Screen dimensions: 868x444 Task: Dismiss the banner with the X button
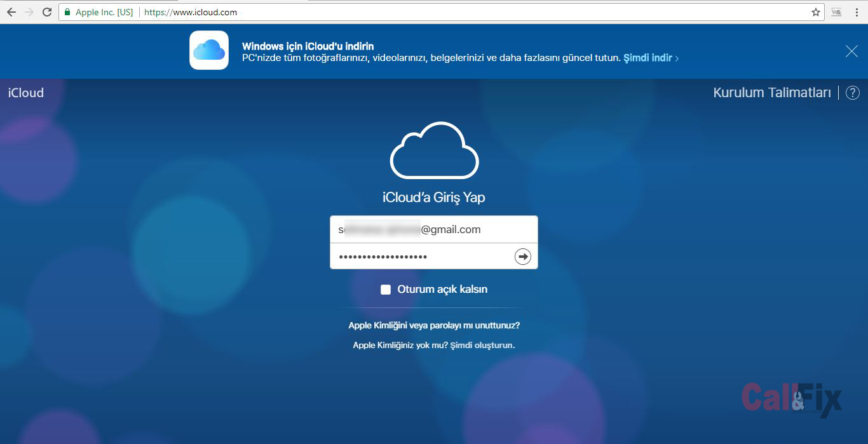[851, 51]
